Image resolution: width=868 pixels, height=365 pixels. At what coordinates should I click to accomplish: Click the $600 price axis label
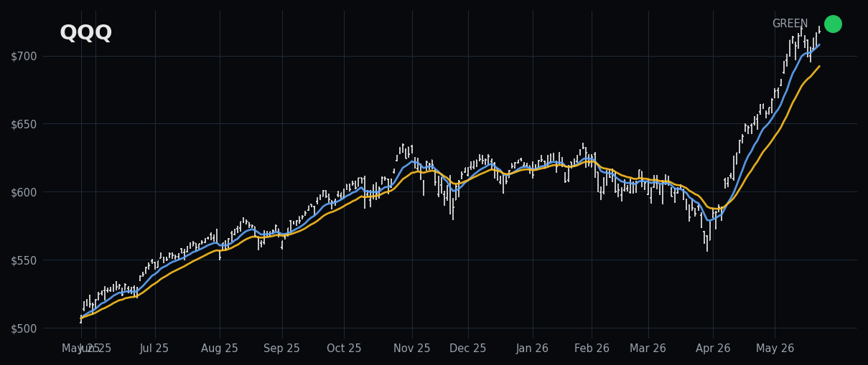[x=23, y=192]
